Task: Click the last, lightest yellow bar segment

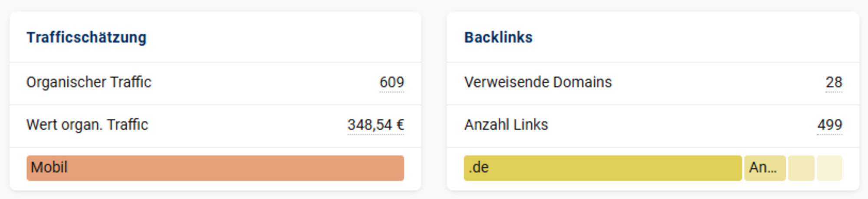Action: pyautogui.click(x=829, y=168)
